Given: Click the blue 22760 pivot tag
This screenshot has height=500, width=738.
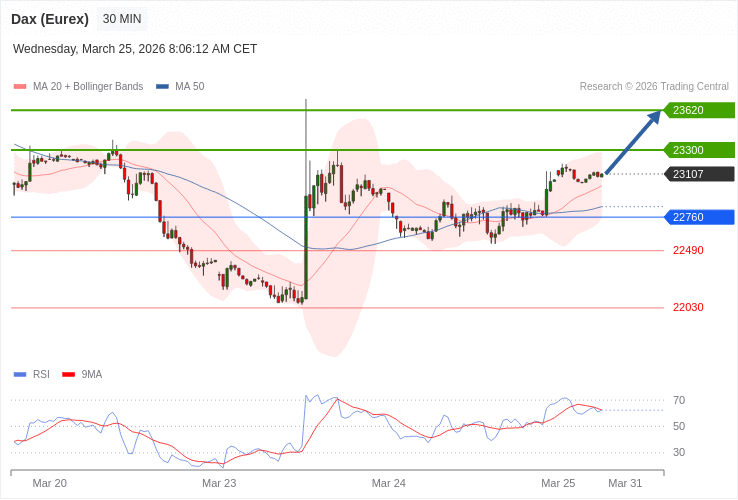Looking at the screenshot, I should (700, 217).
